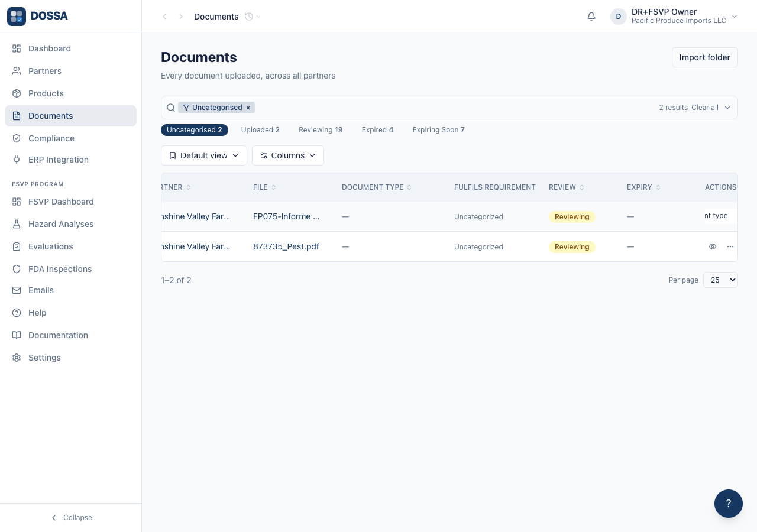757x532 pixels.
Task: Click into the document search field
Action: tap(455, 108)
